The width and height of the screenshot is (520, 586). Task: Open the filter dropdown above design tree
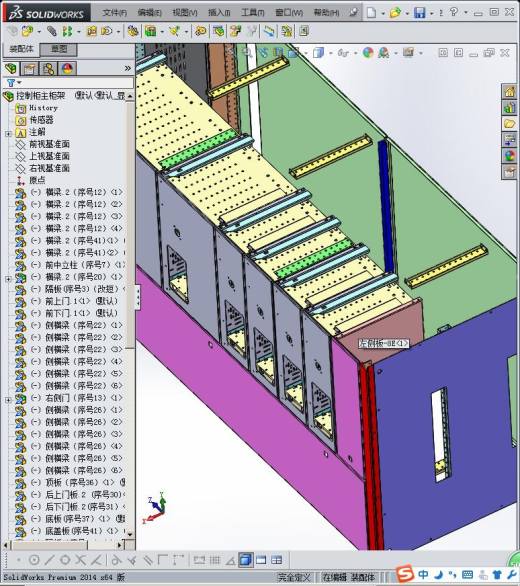click(x=14, y=83)
